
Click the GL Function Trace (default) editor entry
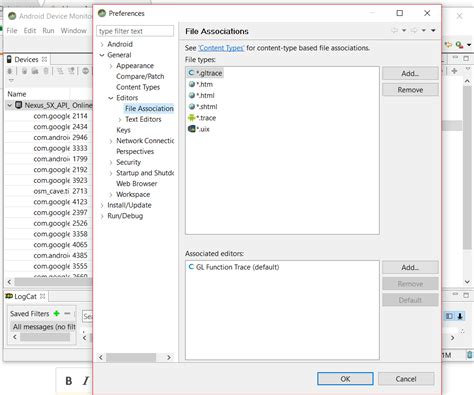click(234, 267)
